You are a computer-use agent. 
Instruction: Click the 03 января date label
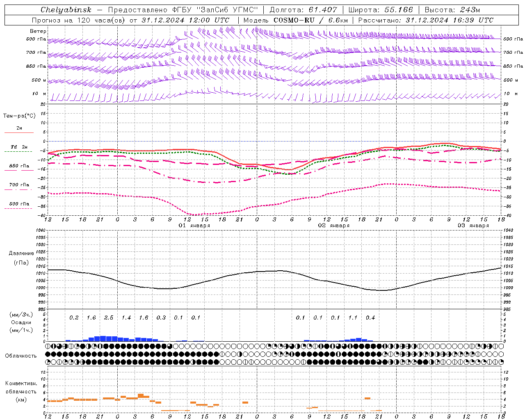click(473, 225)
